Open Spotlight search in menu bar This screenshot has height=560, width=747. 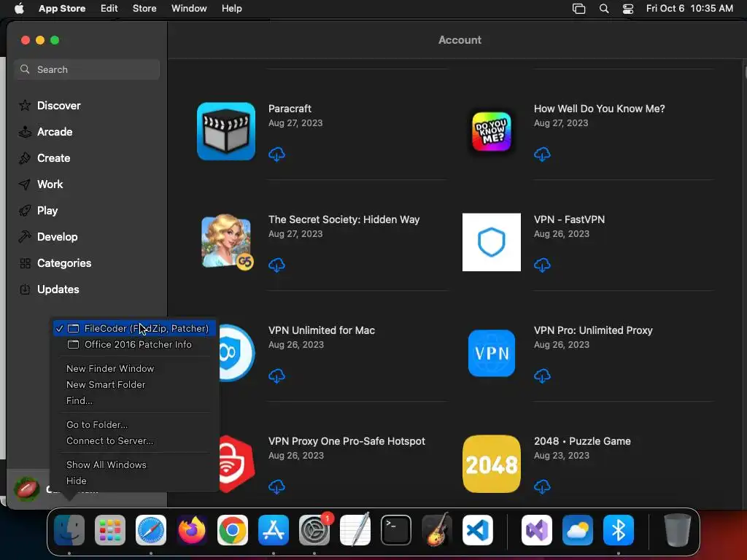click(604, 9)
